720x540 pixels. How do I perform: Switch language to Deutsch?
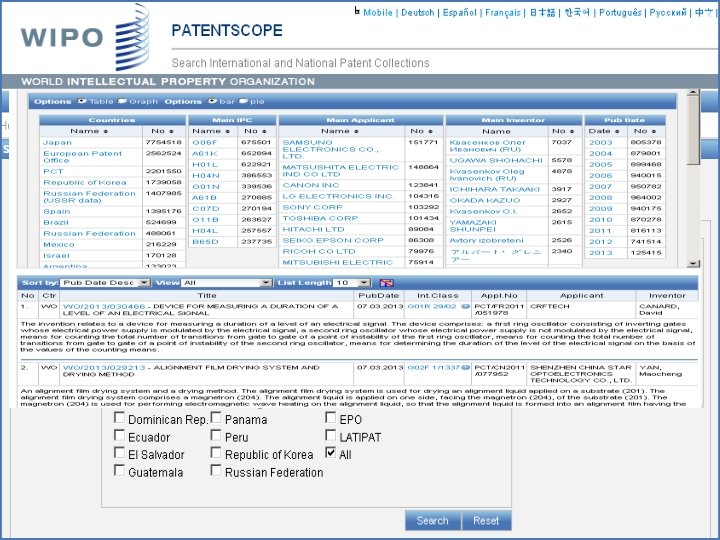(x=417, y=13)
